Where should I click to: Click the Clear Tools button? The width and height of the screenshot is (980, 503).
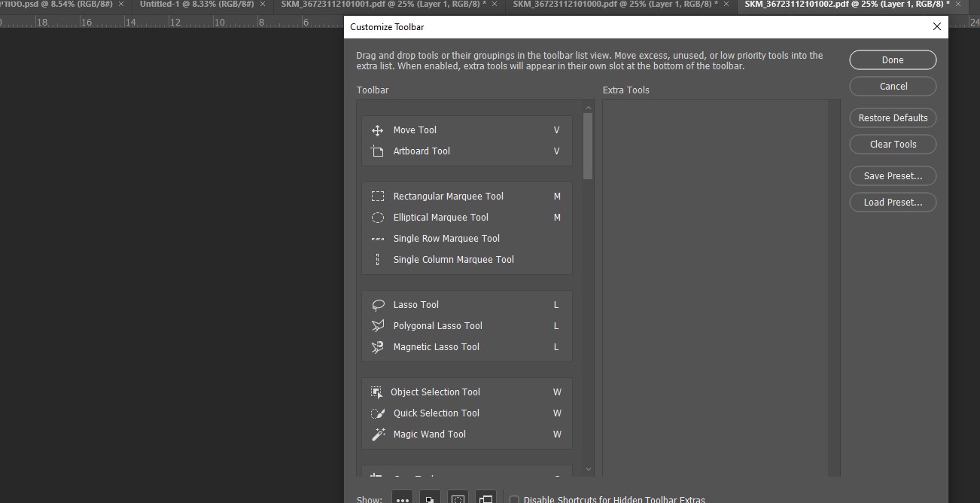coord(893,145)
